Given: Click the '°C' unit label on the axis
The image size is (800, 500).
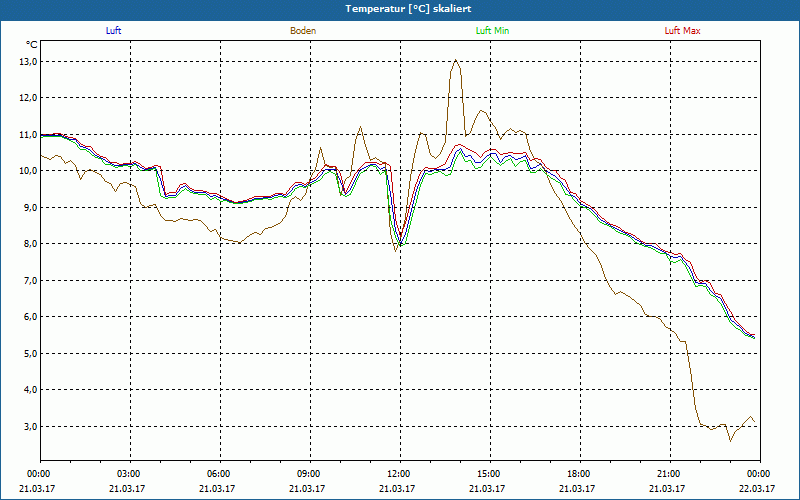Looking at the screenshot, I should (32, 44).
